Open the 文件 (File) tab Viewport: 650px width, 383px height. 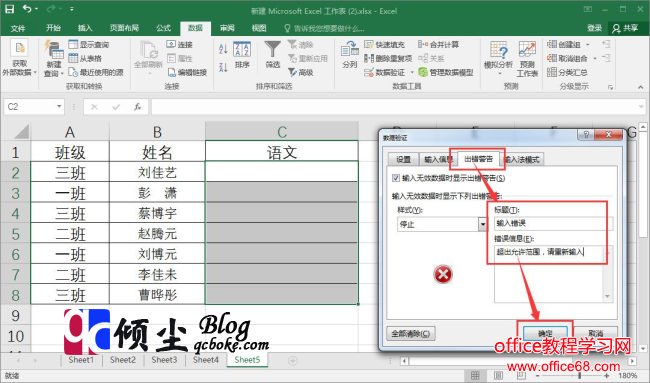18,28
